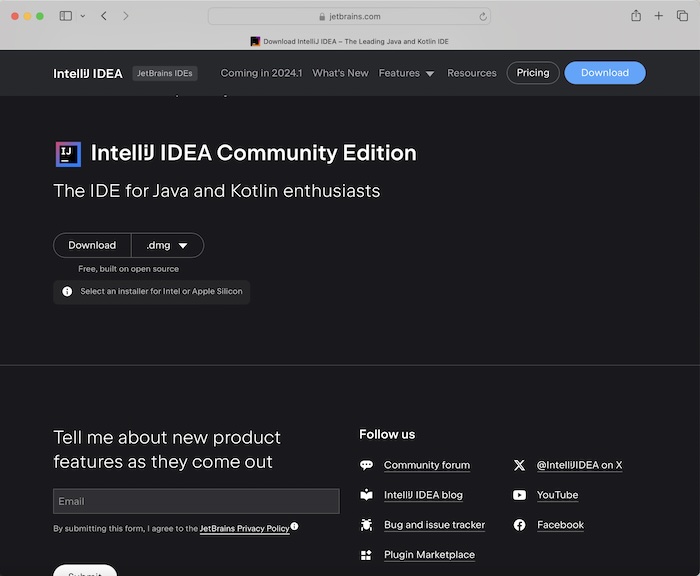Click the Email input field
The width and height of the screenshot is (700, 576).
196,501
